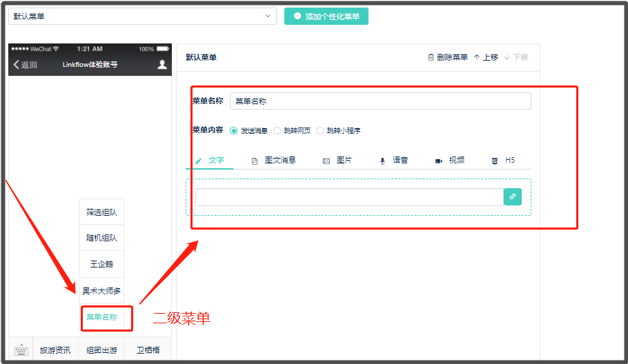
Task: Click the picture icon on 图片 tab
Action: tap(326, 161)
